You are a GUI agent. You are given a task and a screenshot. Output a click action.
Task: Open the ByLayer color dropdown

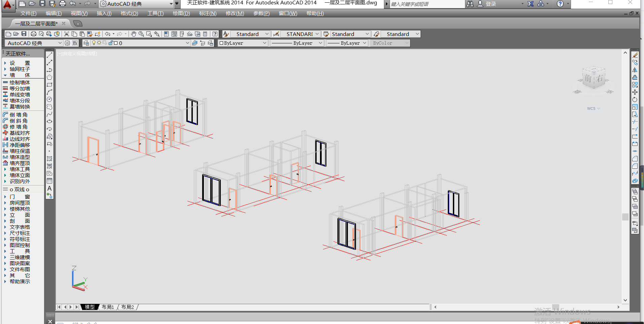pos(243,43)
